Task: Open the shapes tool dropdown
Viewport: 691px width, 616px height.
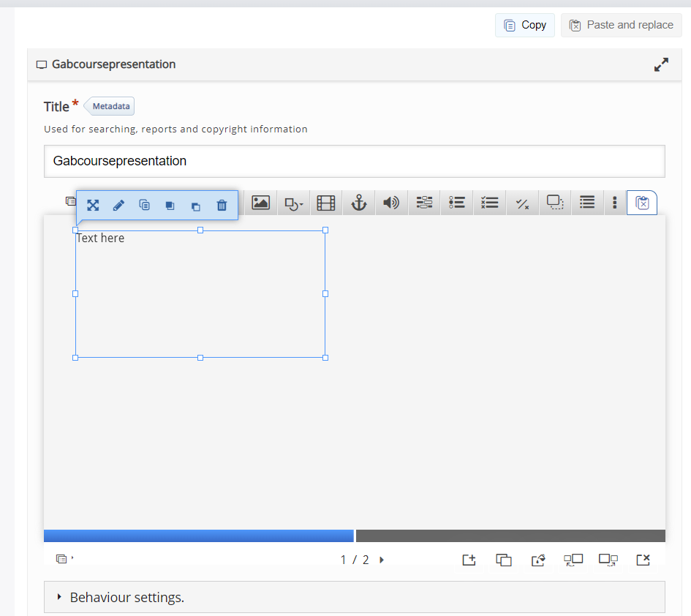Action: [x=293, y=203]
